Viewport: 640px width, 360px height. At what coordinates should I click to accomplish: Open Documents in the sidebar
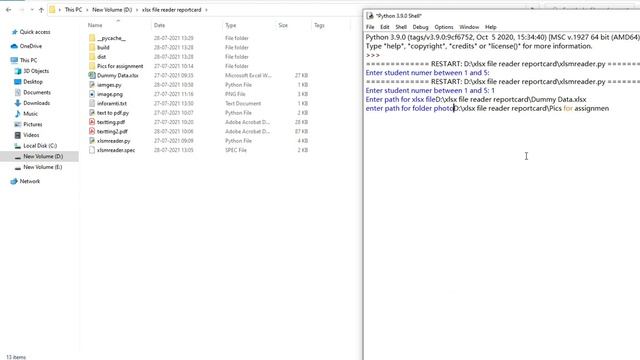[x=33, y=92]
